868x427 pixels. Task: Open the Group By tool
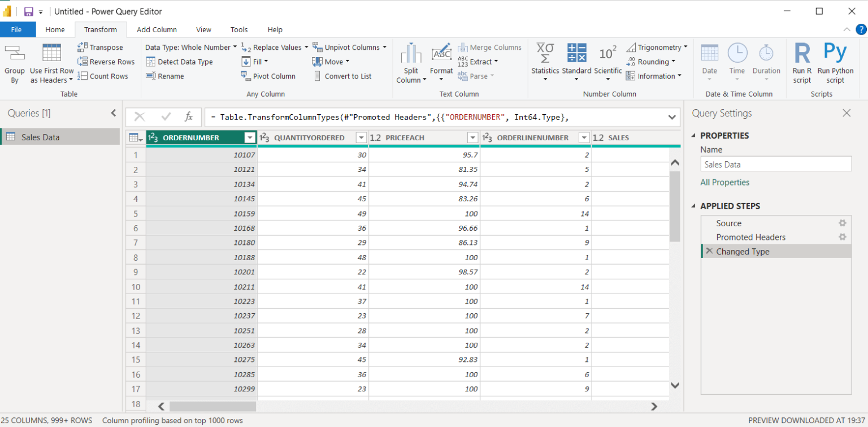click(15, 62)
